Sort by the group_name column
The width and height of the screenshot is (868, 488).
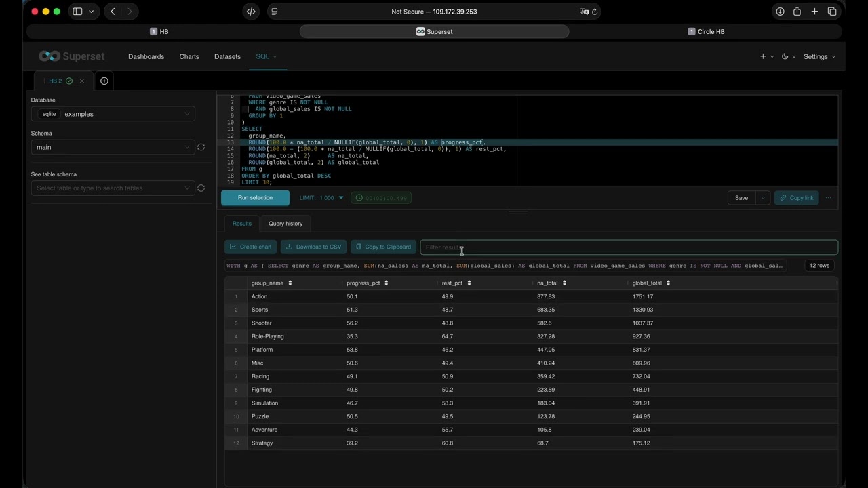(290, 283)
